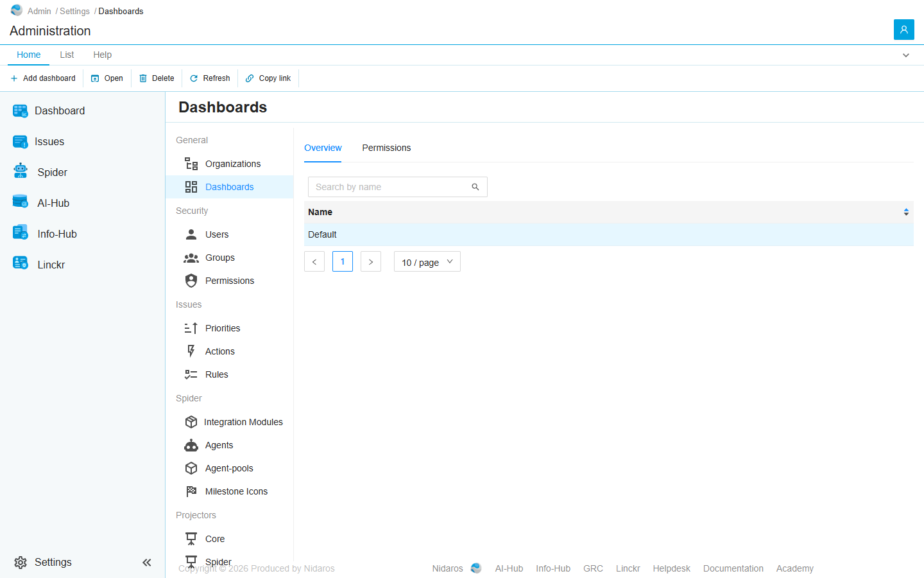Copy link to the dashboard

(268, 78)
